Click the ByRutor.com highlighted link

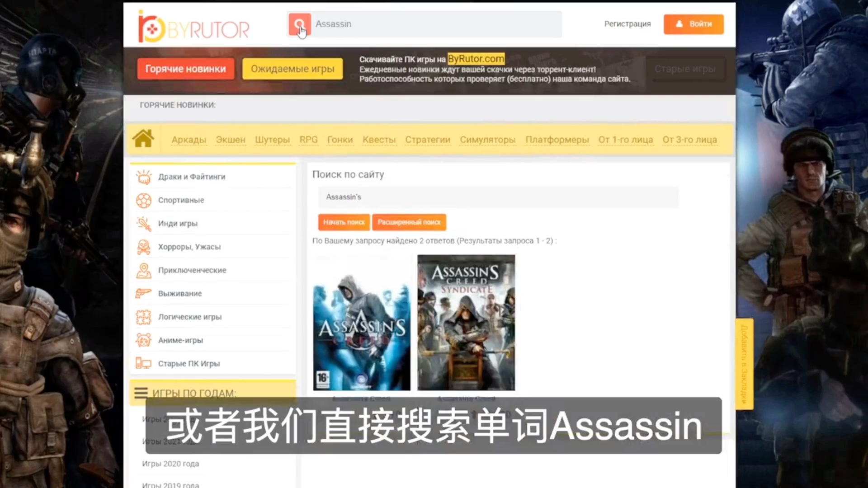476,59
